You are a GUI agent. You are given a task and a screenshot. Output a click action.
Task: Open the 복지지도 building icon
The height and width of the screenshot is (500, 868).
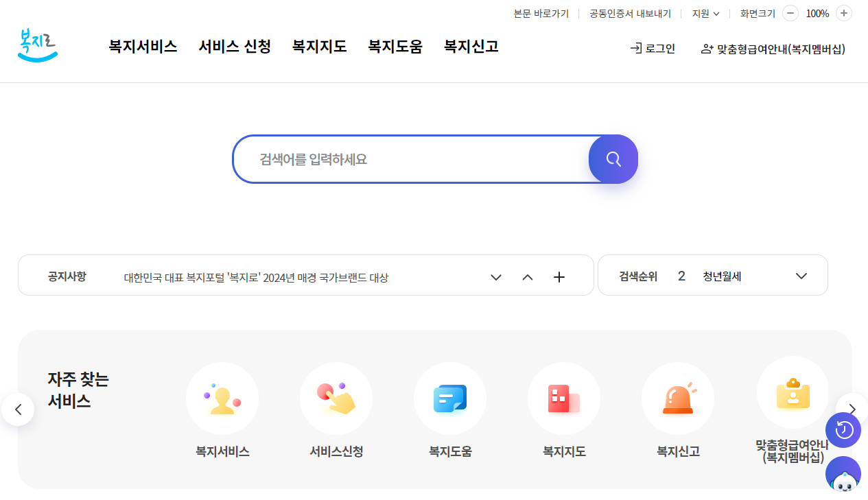(x=564, y=398)
